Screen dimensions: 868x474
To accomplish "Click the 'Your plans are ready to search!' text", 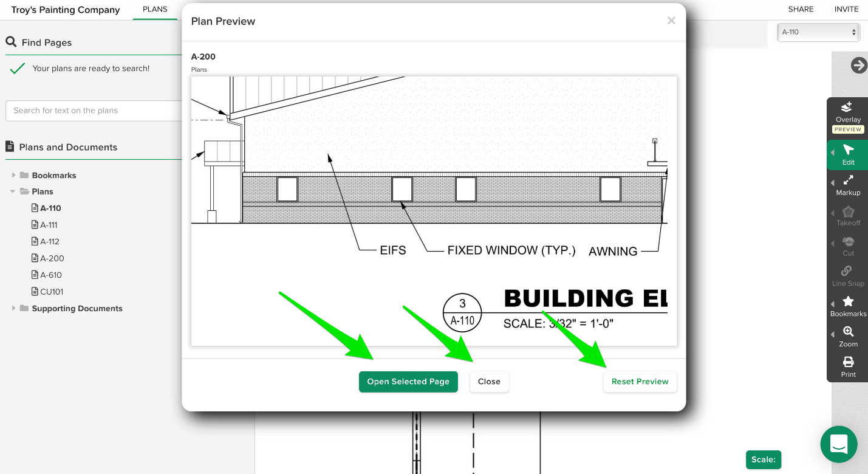I will pyautogui.click(x=91, y=69).
